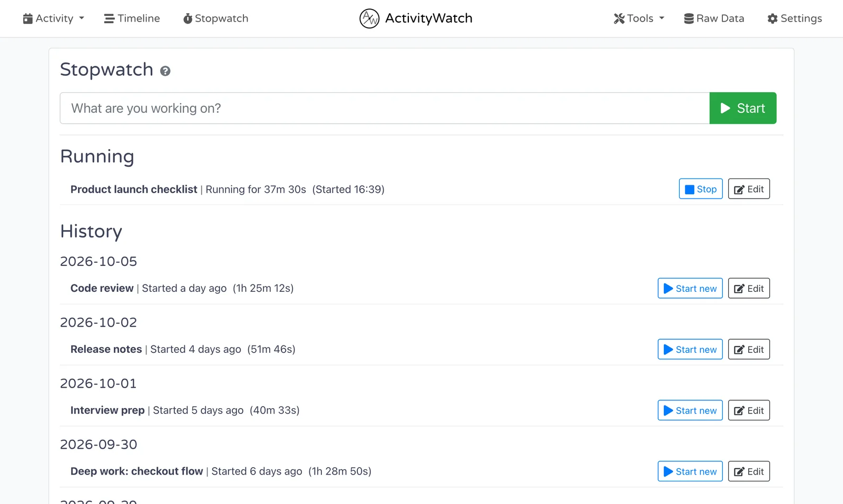
Task: Click the 2026-10-01 date heading
Action: click(x=99, y=384)
